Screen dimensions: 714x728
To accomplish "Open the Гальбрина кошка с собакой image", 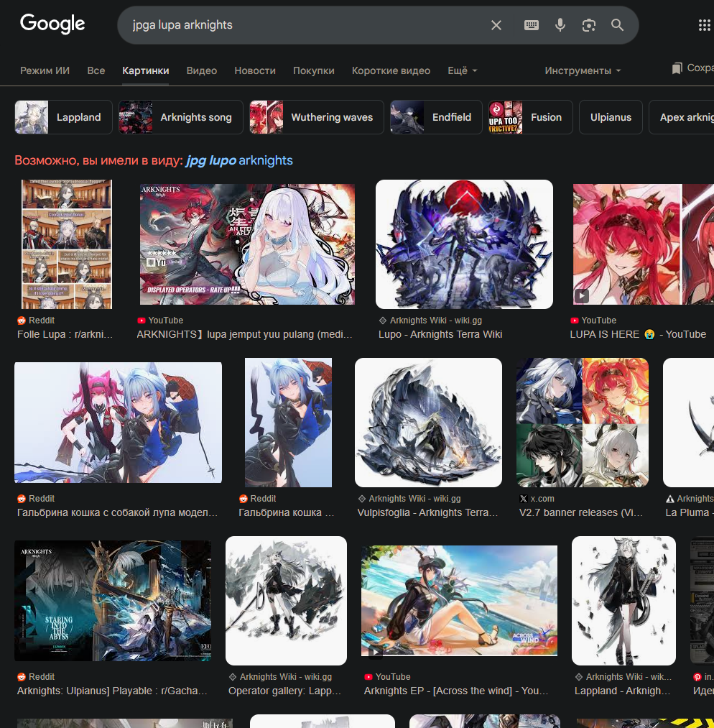I will pos(118,423).
